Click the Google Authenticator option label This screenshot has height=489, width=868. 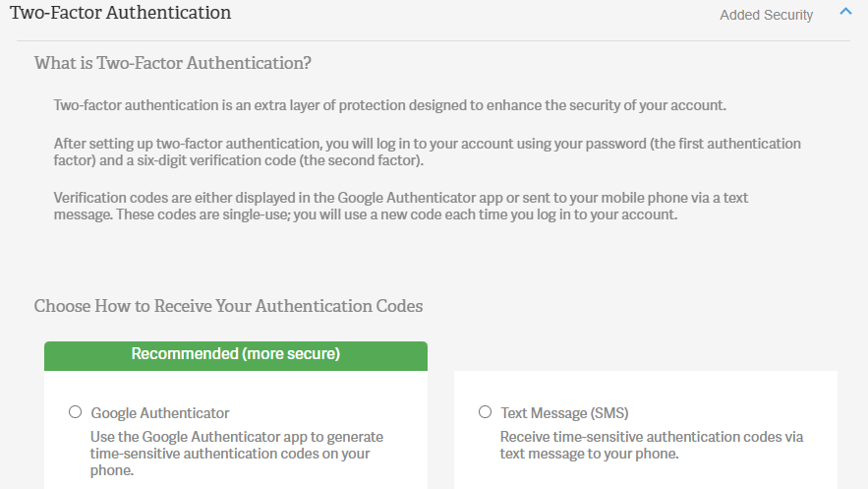[160, 413]
